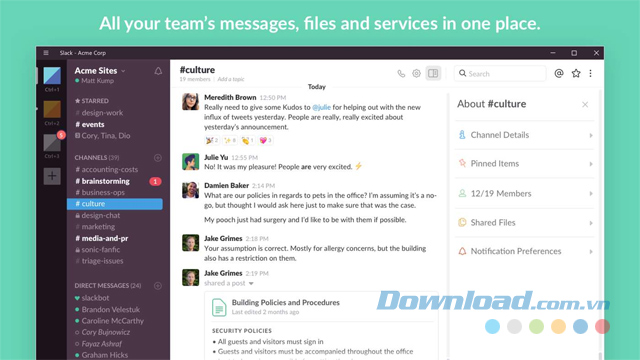Viewport: 640px width, 360px height.
Task: Open the more options vertical dots
Action: [x=591, y=73]
